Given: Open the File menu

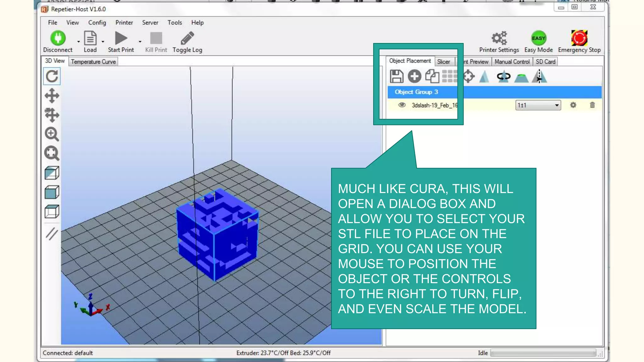Looking at the screenshot, I should pyautogui.click(x=53, y=23).
